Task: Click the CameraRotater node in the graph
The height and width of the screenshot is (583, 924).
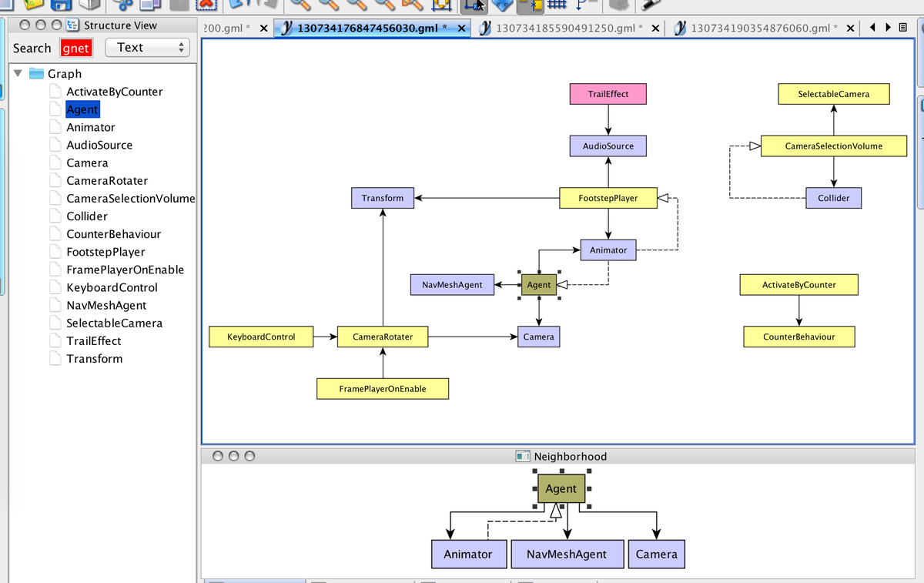Action: (x=383, y=337)
